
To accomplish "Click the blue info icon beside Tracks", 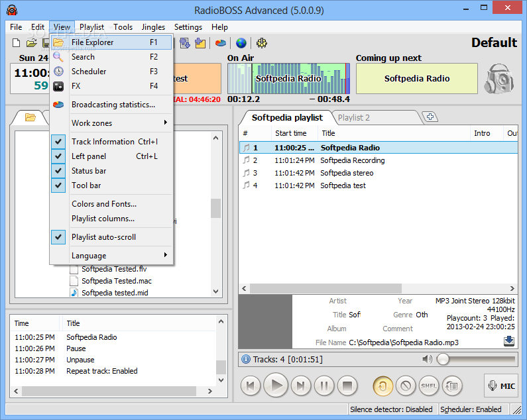I will coord(246,359).
